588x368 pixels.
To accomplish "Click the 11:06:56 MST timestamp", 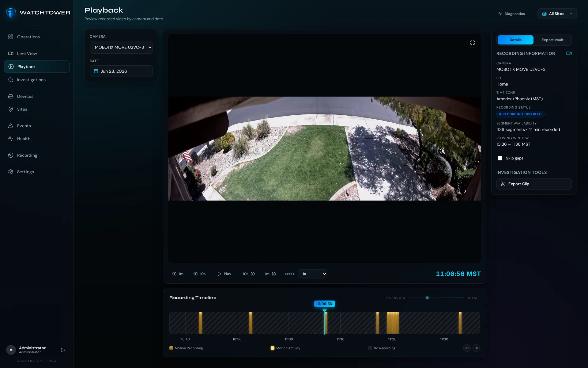I will (x=458, y=274).
